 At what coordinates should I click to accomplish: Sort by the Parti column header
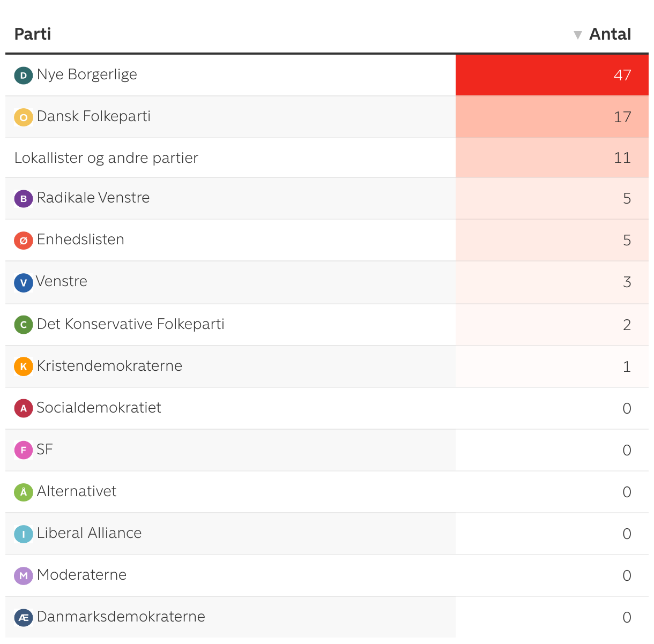coord(33,34)
